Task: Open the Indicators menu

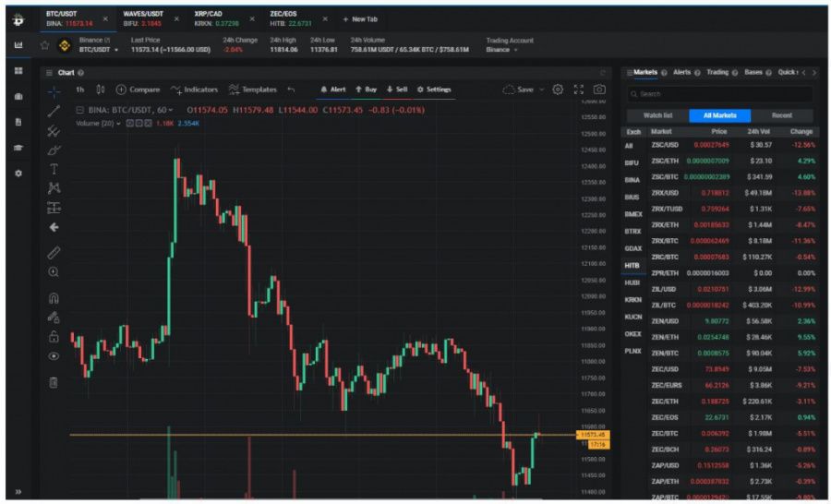Action: pyautogui.click(x=194, y=90)
